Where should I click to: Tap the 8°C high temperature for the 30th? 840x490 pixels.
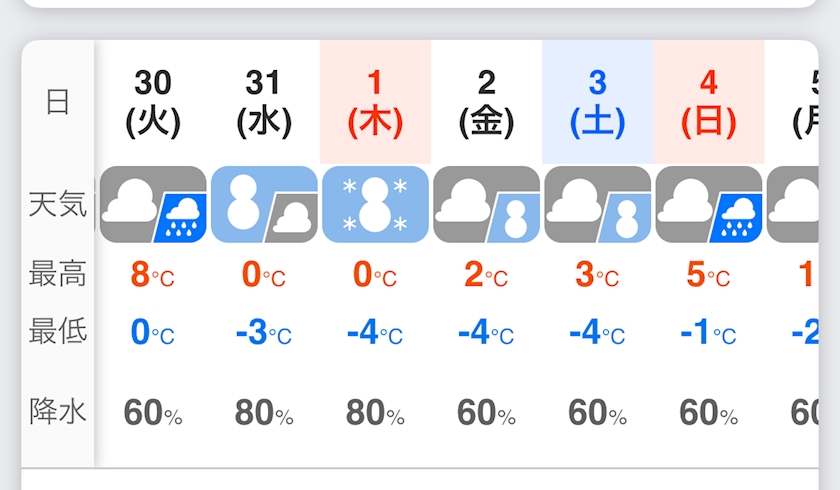(x=153, y=275)
